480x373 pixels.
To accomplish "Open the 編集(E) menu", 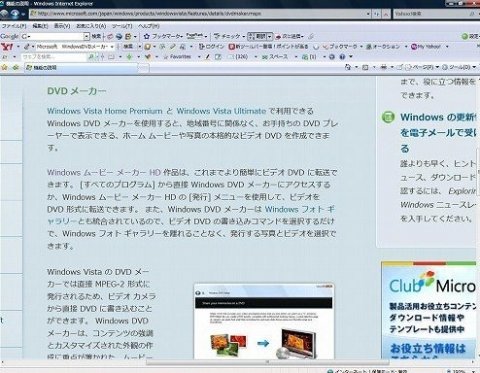I will click(40, 26).
